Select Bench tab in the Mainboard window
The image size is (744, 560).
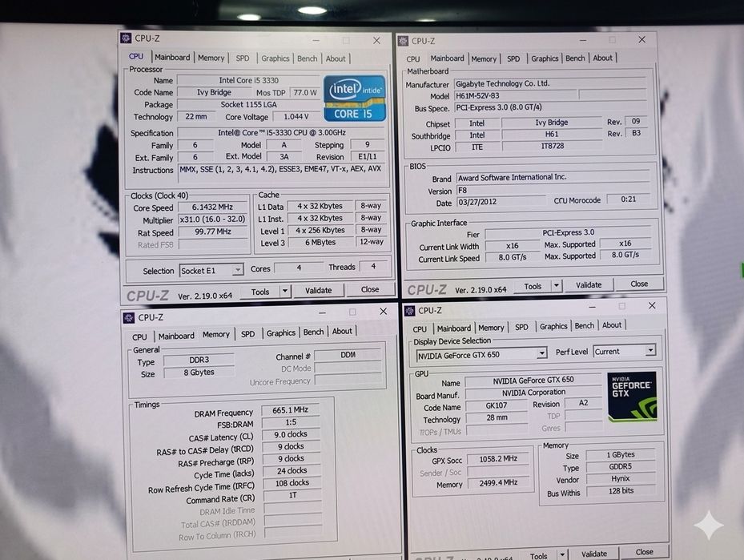[x=575, y=58]
